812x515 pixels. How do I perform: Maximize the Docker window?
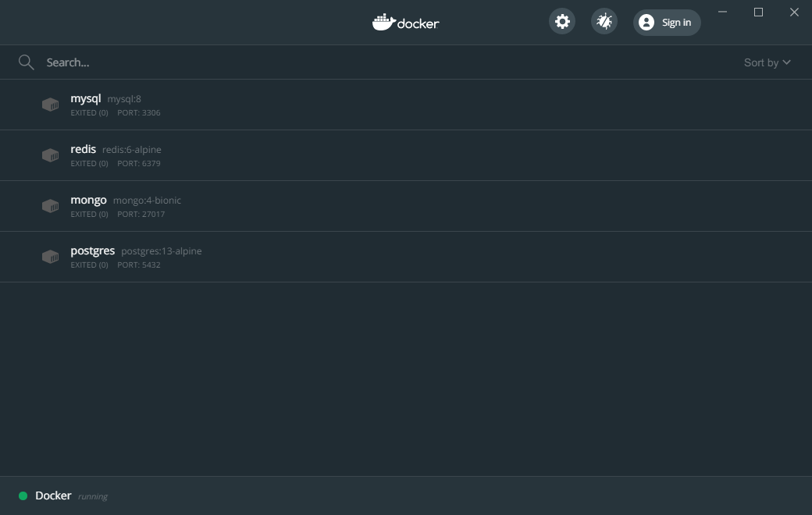[758, 12]
